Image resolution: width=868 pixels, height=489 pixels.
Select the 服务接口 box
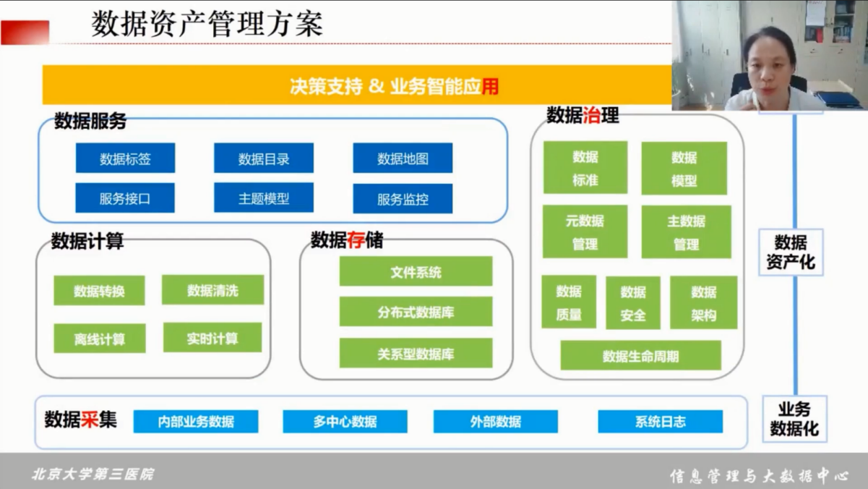[x=125, y=198]
